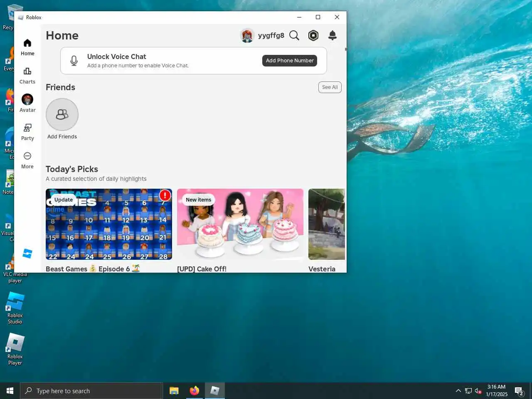This screenshot has height=399, width=532.
Task: Click the microphone icon in Voice Chat banner
Action: point(74,61)
